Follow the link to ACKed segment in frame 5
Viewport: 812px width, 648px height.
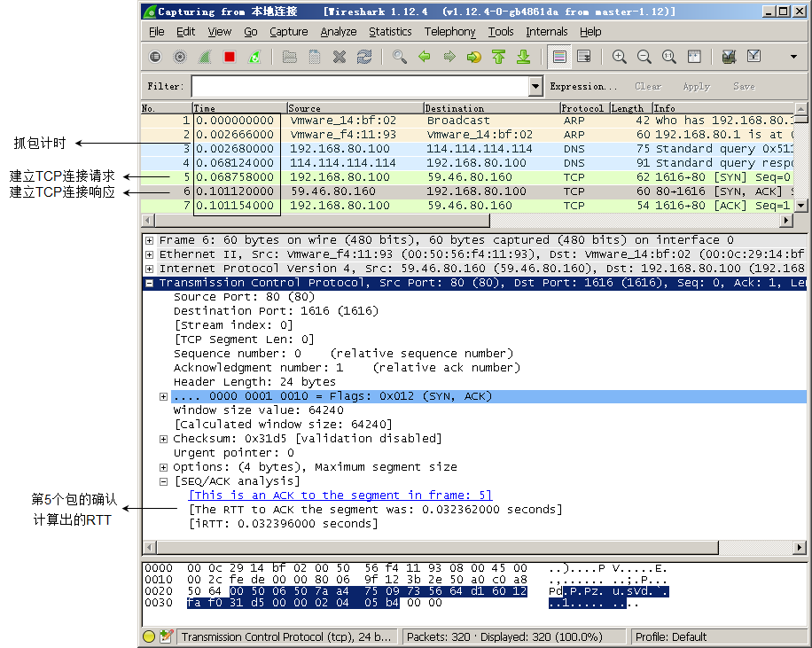pos(340,496)
